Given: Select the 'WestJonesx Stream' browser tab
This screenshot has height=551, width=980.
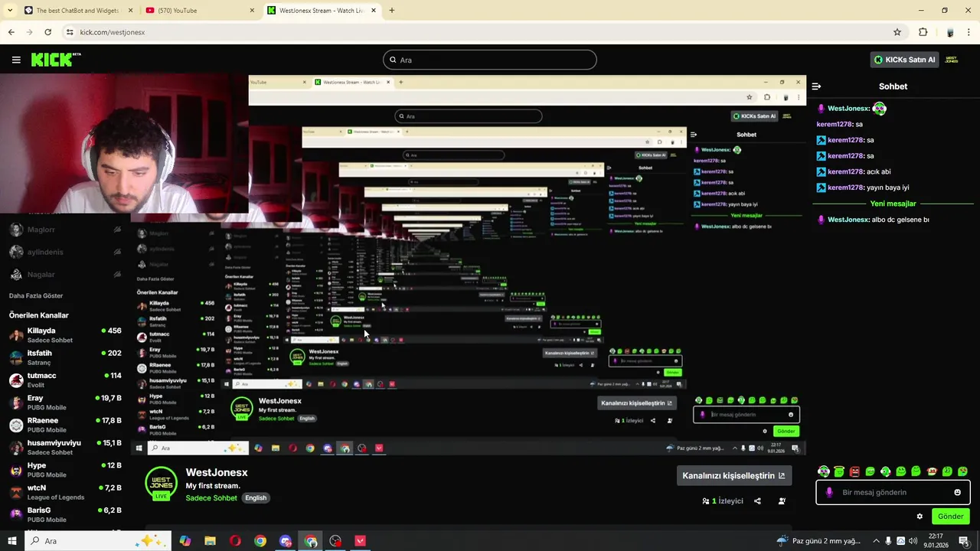Looking at the screenshot, I should pos(320,11).
